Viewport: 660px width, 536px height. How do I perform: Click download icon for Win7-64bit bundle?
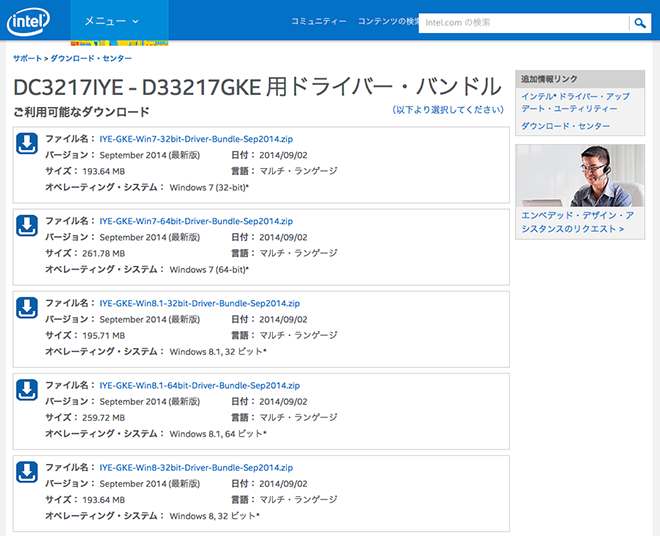click(x=27, y=226)
